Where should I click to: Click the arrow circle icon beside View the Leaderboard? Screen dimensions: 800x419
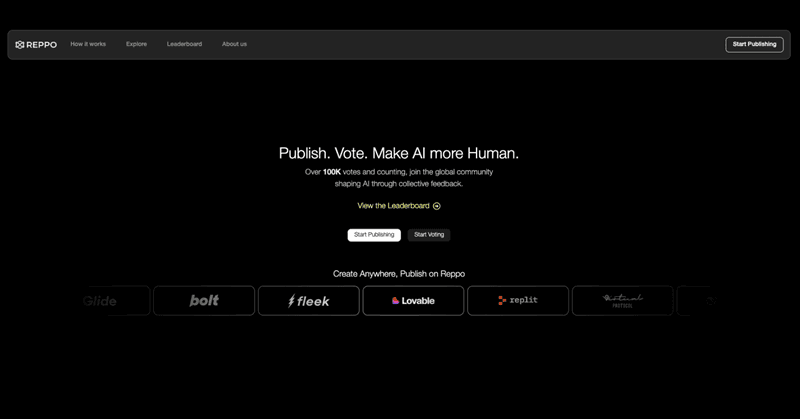[437, 206]
